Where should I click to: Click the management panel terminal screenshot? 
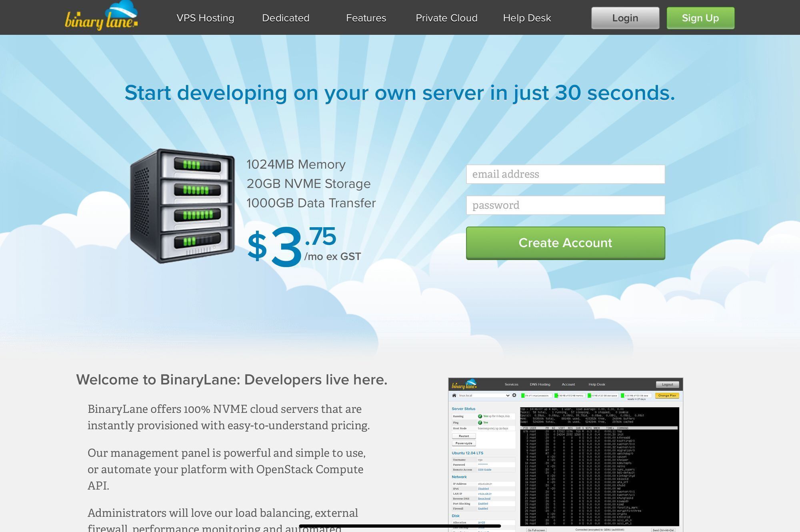coord(599,466)
